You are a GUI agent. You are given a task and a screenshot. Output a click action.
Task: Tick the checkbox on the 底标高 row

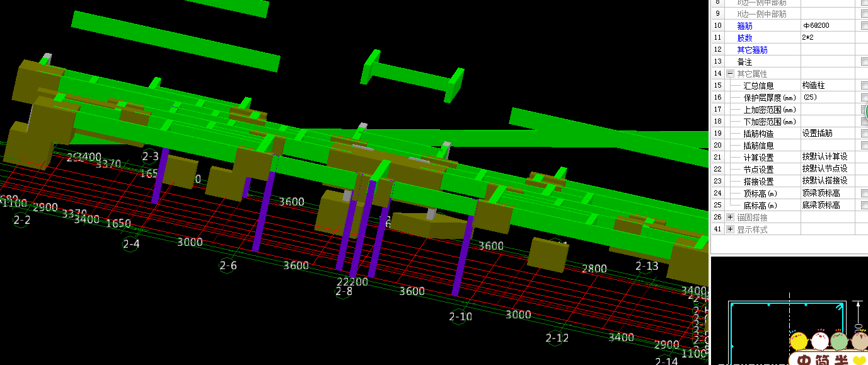[865, 205]
